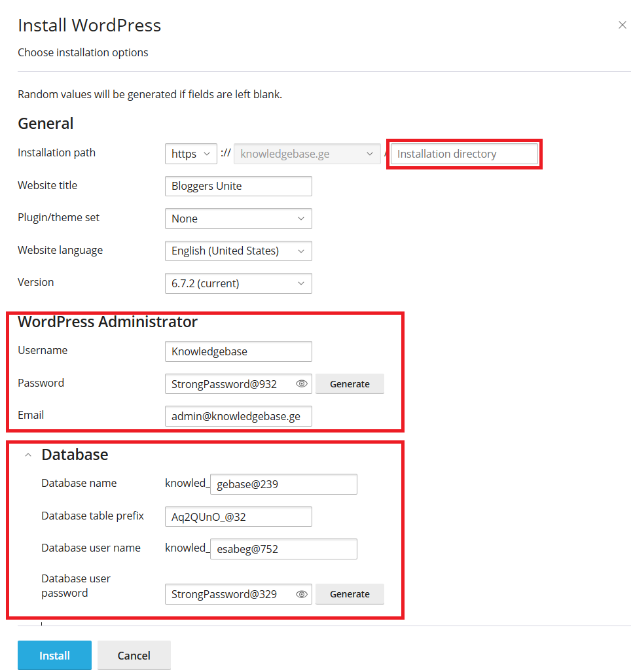The height and width of the screenshot is (672, 633).
Task: Click the Install button
Action: coord(54,655)
